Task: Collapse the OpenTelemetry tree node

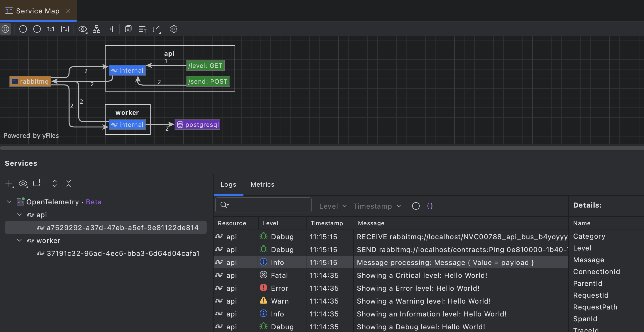Action: click(x=9, y=202)
